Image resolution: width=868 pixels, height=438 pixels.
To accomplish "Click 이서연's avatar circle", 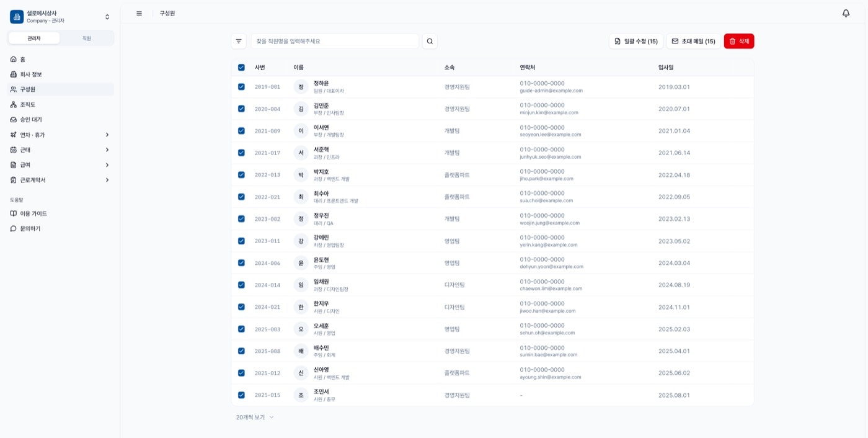I will (x=301, y=131).
